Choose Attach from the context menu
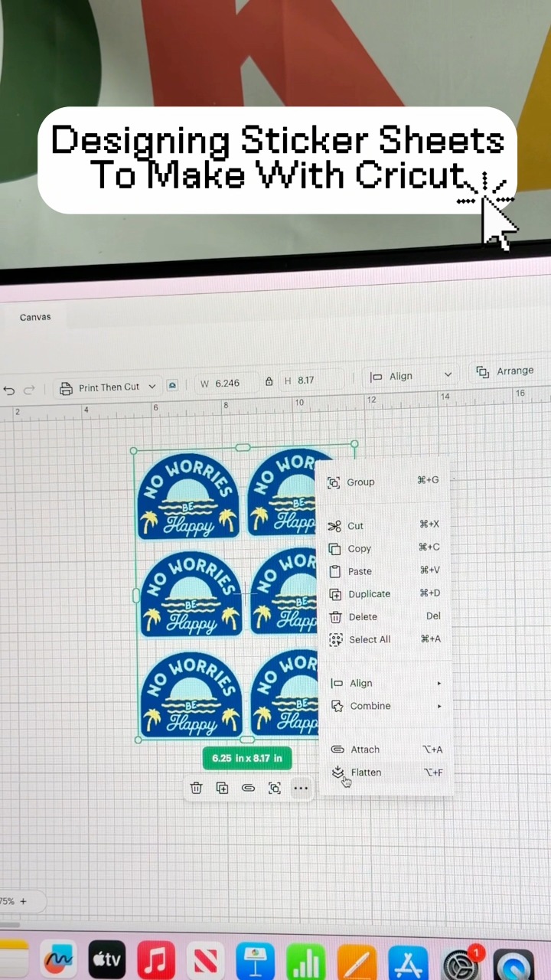Viewport: 551px width, 980px height. pyautogui.click(x=386, y=750)
